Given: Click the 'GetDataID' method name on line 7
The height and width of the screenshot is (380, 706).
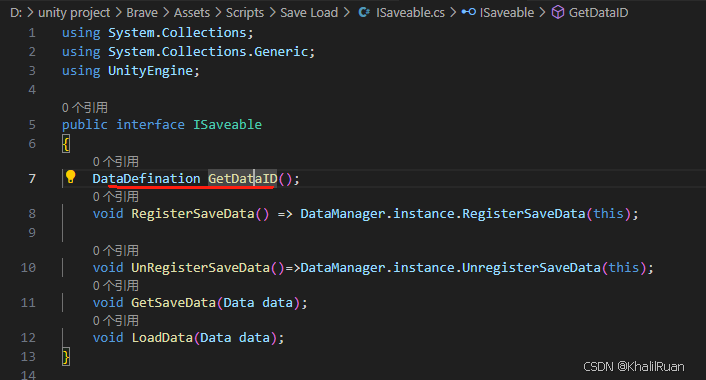Looking at the screenshot, I should tap(243, 179).
